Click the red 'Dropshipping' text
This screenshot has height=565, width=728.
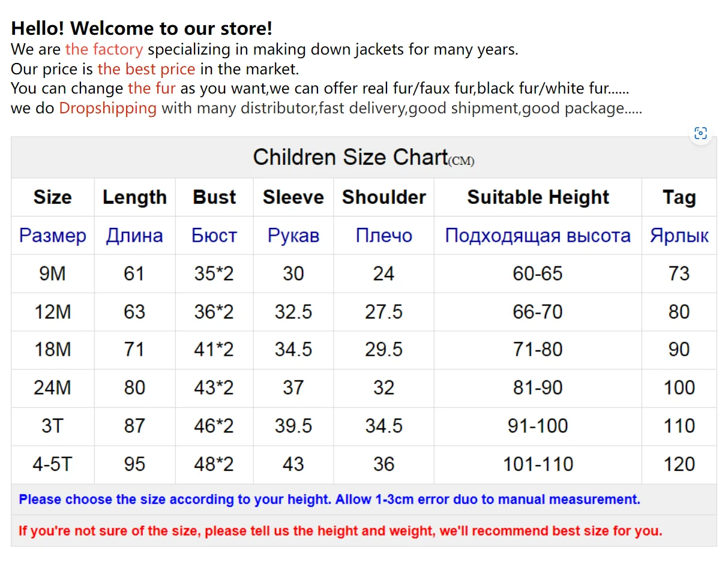coord(107,109)
